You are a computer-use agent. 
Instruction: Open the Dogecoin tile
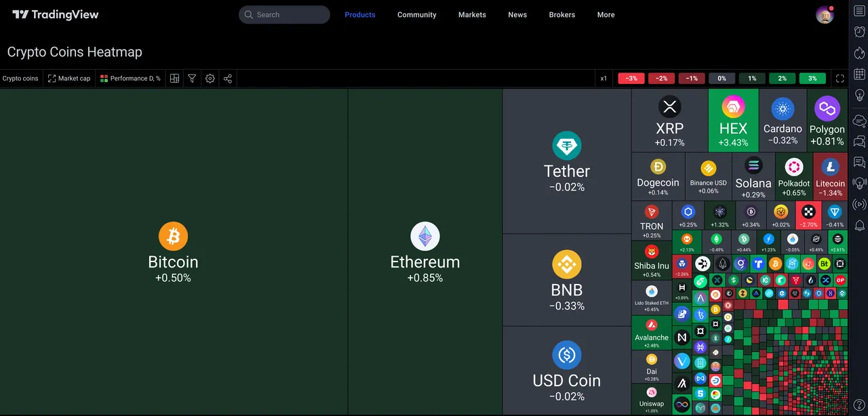pos(658,176)
